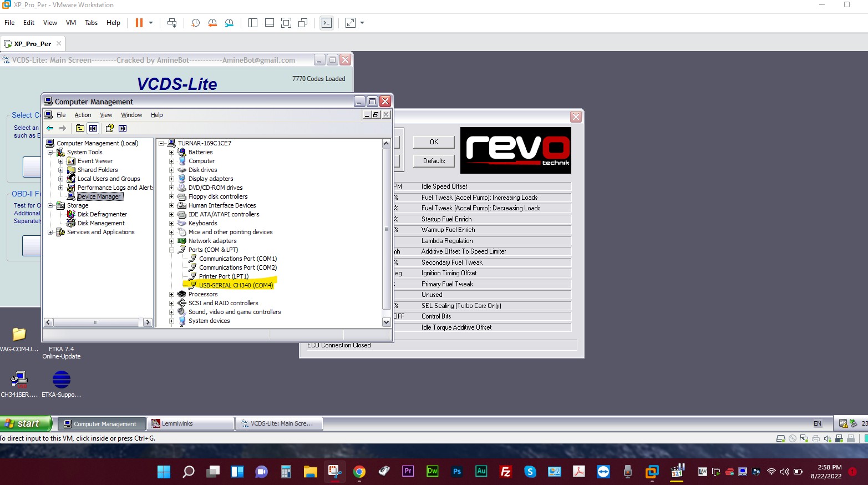Select Communications Port (COM1)
This screenshot has height=485, width=868.
click(238, 259)
